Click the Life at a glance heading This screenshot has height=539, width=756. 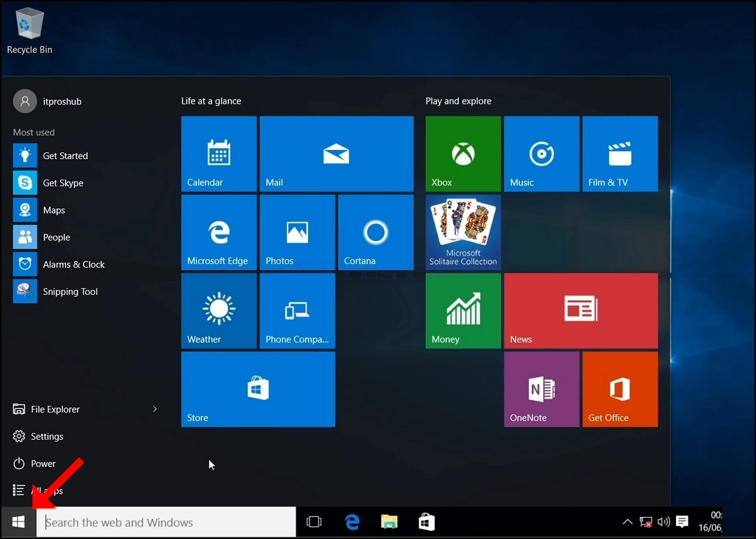tap(211, 101)
